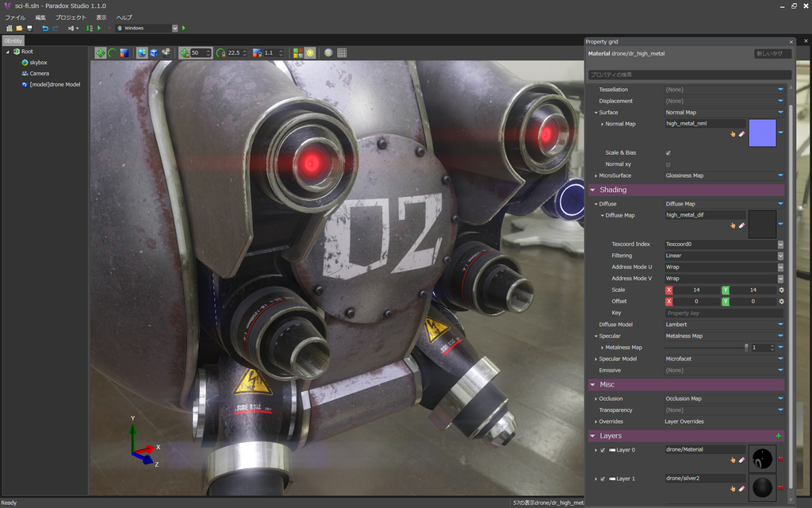Disable the Layer 0 checkbox
The width and height of the screenshot is (812, 508).
[603, 450]
